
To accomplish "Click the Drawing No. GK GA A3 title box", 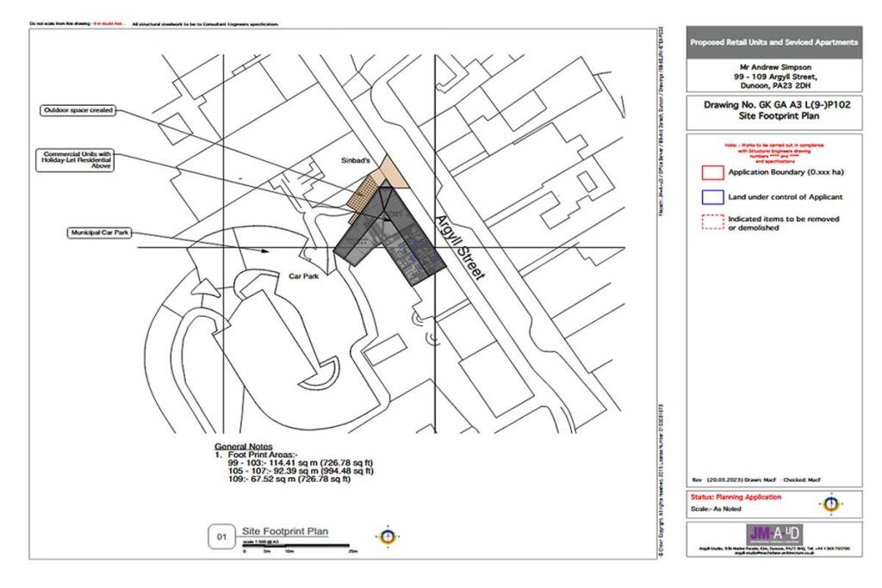I will (773, 108).
